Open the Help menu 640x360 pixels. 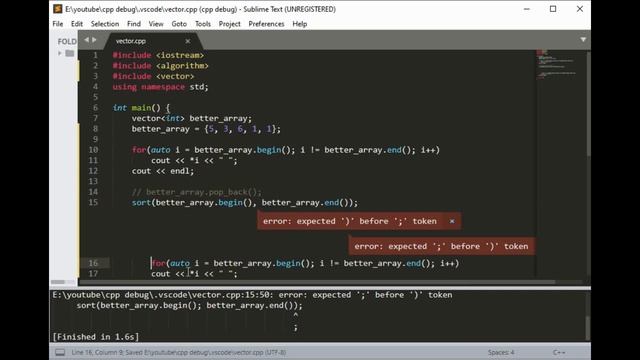click(x=300, y=24)
